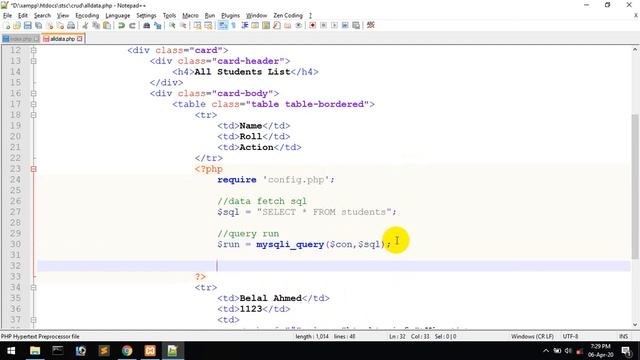Toggle synchronized vertical scrolling
This screenshot has width=640, height=360.
198,25
